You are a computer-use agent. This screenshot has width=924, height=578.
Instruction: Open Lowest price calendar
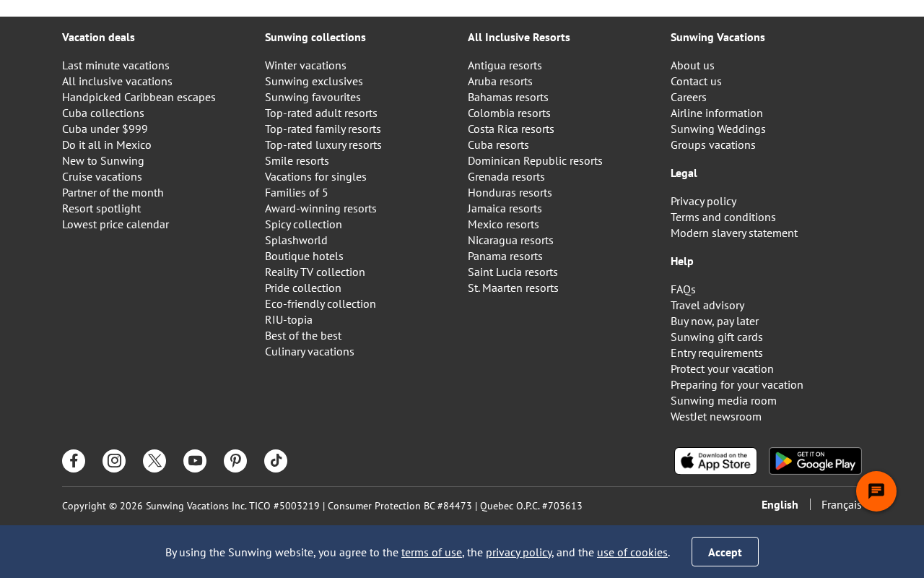[115, 224]
